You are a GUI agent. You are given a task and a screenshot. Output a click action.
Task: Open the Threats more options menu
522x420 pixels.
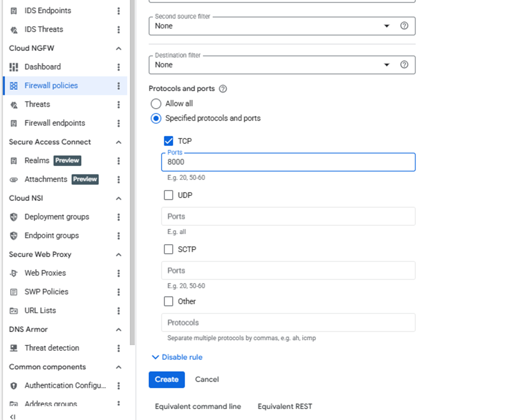coord(119,104)
